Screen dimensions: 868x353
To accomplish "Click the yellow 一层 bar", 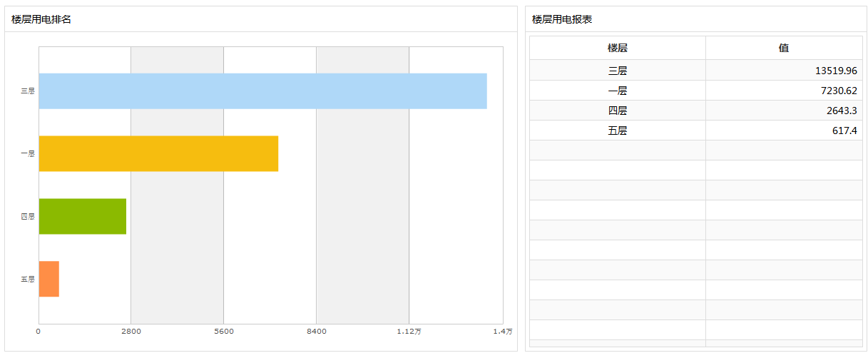I will click(x=158, y=153).
